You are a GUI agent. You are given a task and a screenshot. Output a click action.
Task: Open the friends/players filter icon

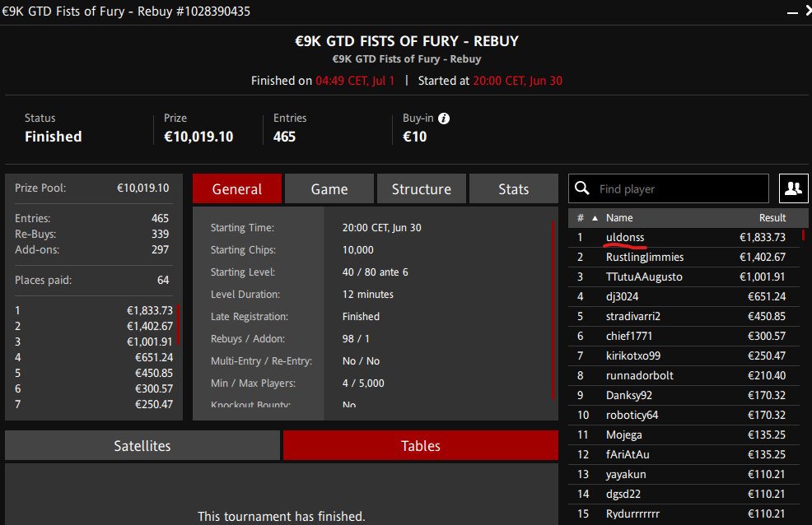[793, 188]
